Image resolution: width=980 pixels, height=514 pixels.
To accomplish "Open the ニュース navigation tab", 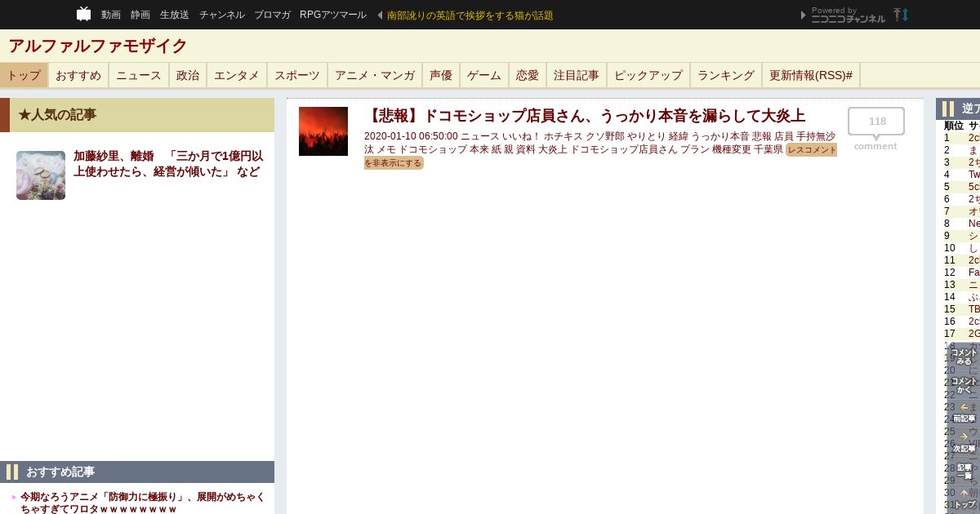I will 139,75.
